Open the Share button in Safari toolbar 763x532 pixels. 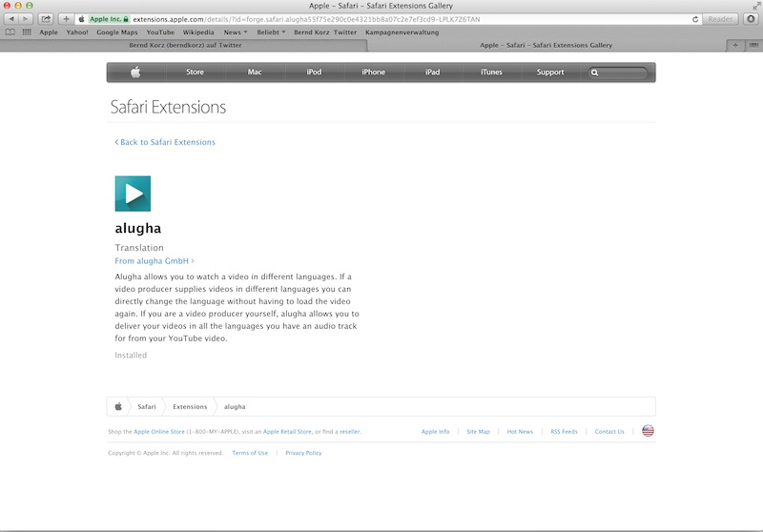46,19
